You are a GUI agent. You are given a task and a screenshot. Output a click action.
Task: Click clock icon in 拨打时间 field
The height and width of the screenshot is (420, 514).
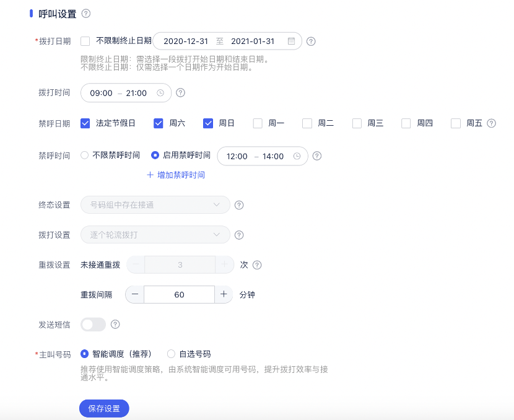(160, 93)
